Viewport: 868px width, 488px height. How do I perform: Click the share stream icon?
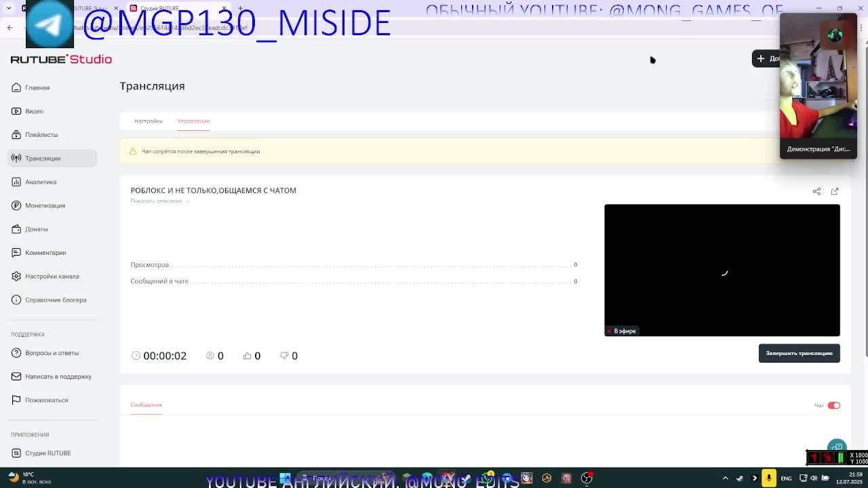tap(816, 191)
